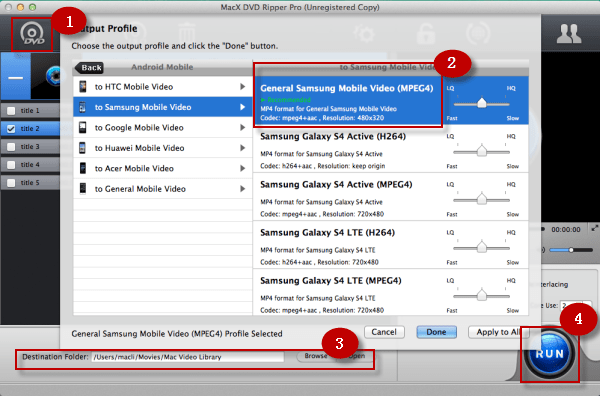Select to Google Mobile Video category
Image resolution: width=600 pixels, height=396 pixels.
coord(163,127)
